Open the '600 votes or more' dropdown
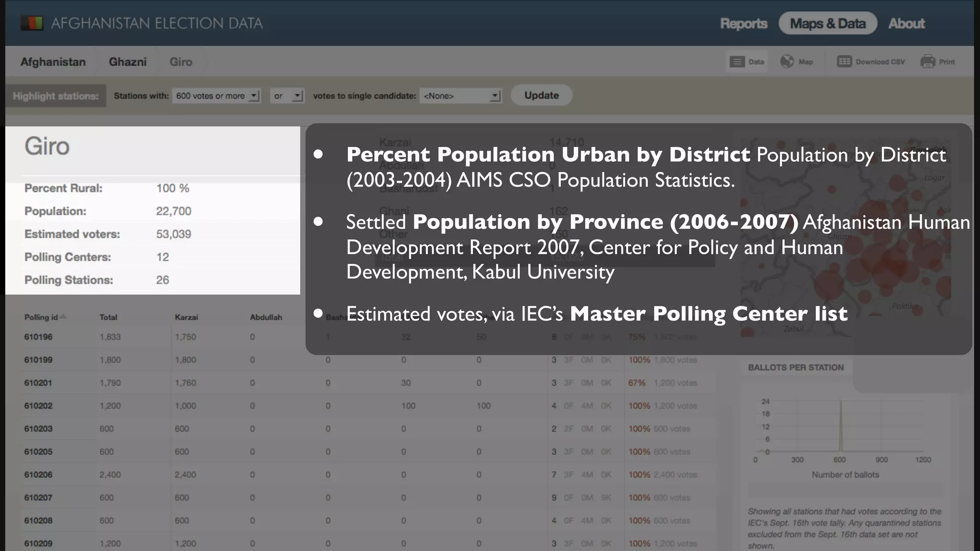980x551 pixels. coord(216,96)
